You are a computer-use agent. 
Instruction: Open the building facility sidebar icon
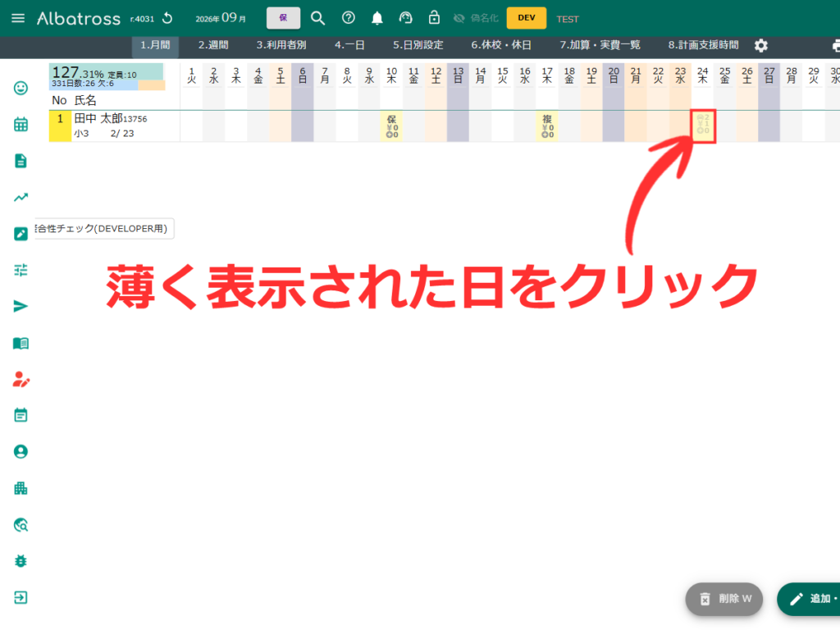[x=21, y=488]
